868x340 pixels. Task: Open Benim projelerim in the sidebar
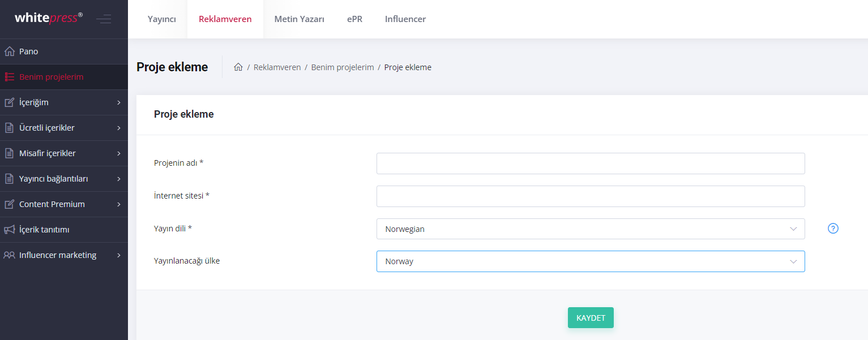[64, 77]
